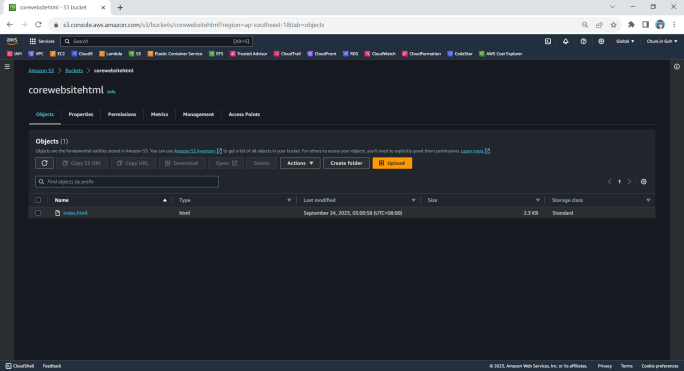This screenshot has width=684, height=371.
Task: Sort by Size column arrow
Action: point(537,200)
